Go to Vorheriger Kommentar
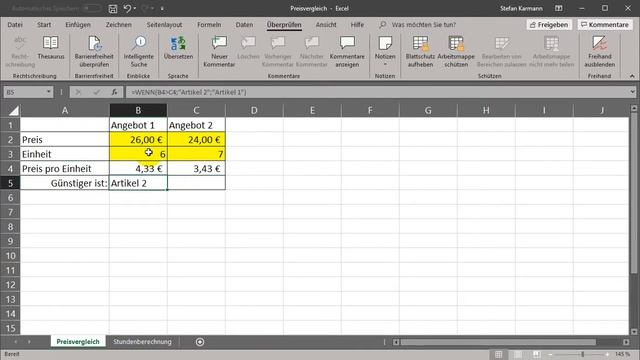 click(278, 51)
